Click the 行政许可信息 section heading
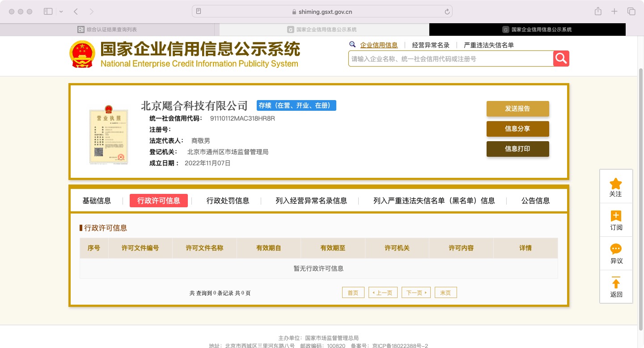The width and height of the screenshot is (644, 348). click(106, 228)
